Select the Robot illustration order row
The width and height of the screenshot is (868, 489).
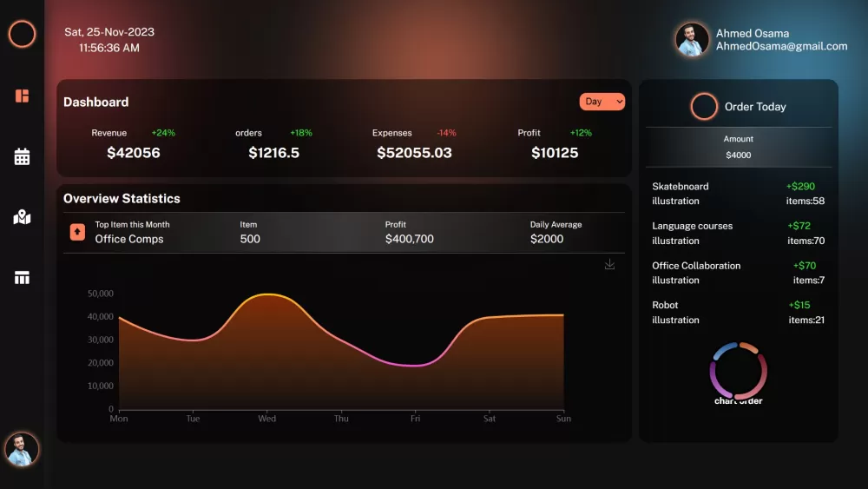[738, 313]
